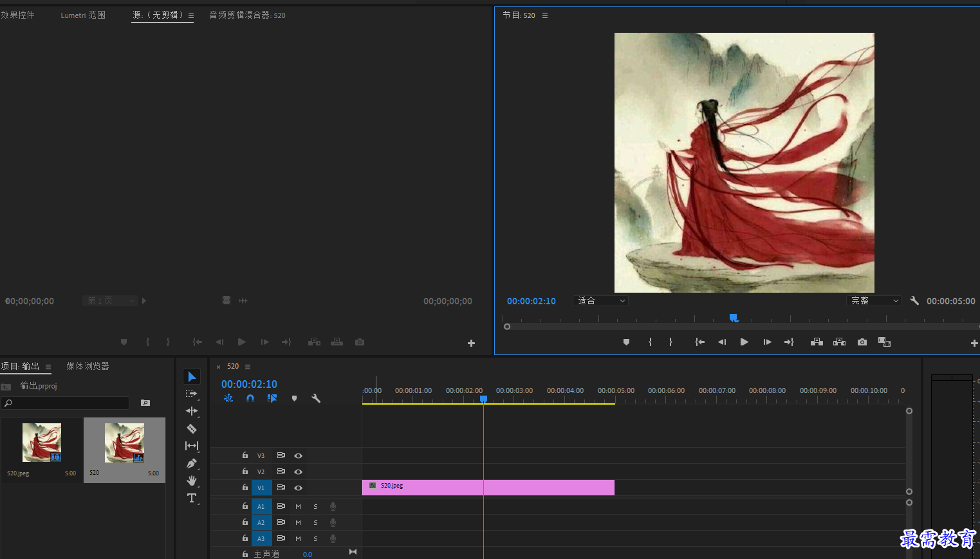This screenshot has height=559, width=980.
Task: Mark Out point in Program monitor
Action: (x=670, y=342)
